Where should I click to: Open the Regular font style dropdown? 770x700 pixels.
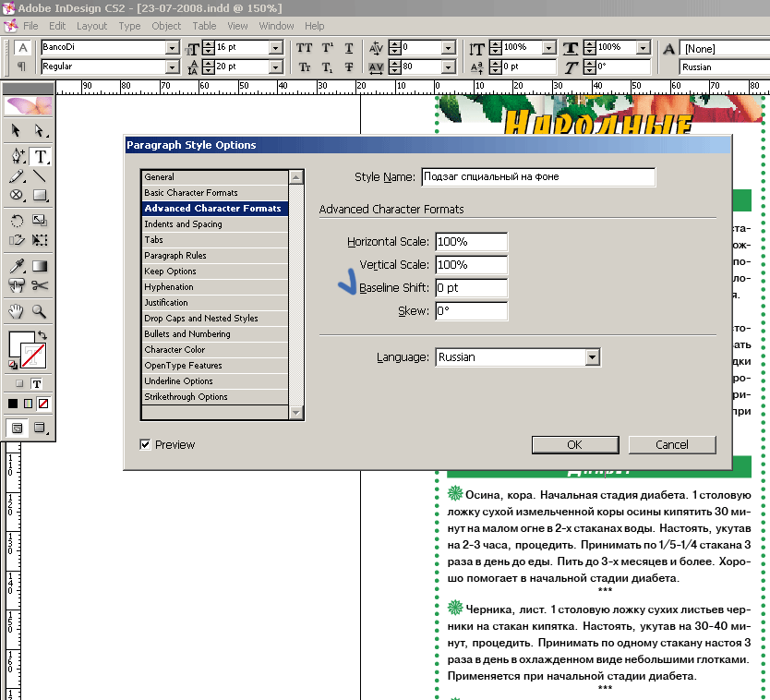pyautogui.click(x=172, y=66)
